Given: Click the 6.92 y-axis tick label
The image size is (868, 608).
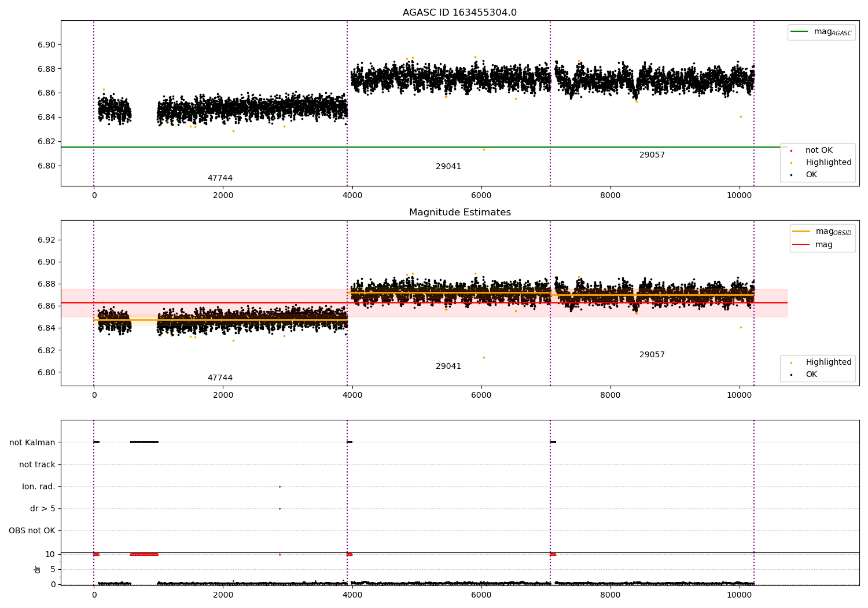Looking at the screenshot, I should point(46,240).
